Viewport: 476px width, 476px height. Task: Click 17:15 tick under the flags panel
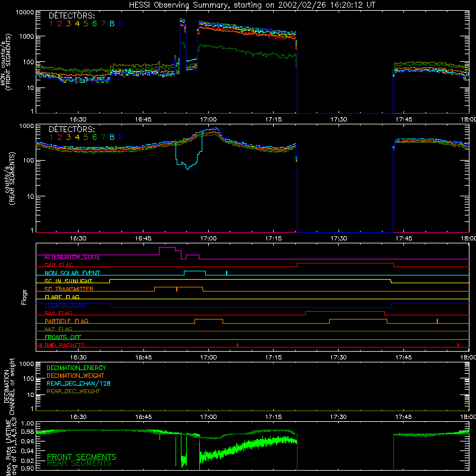pos(274,358)
